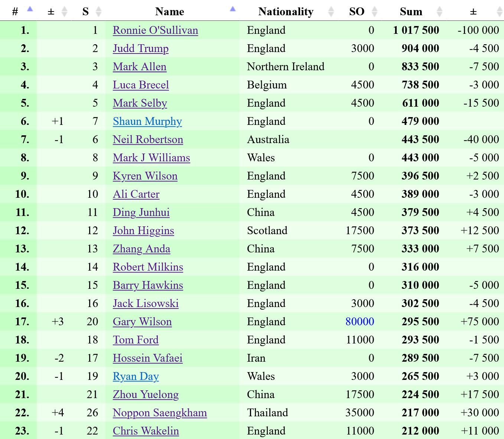
Task: Follow the Shaun Murphy link
Action: pos(147,121)
